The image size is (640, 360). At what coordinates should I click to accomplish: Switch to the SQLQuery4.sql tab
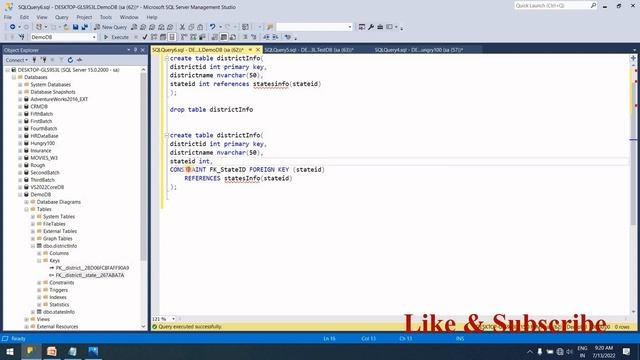tap(419, 50)
